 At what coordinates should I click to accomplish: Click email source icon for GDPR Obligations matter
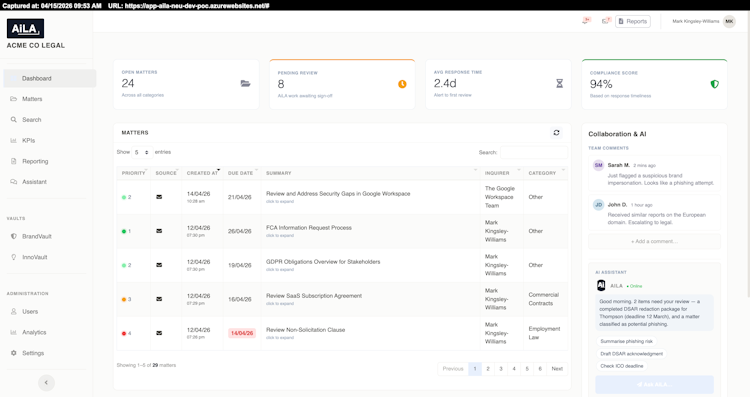[159, 265]
